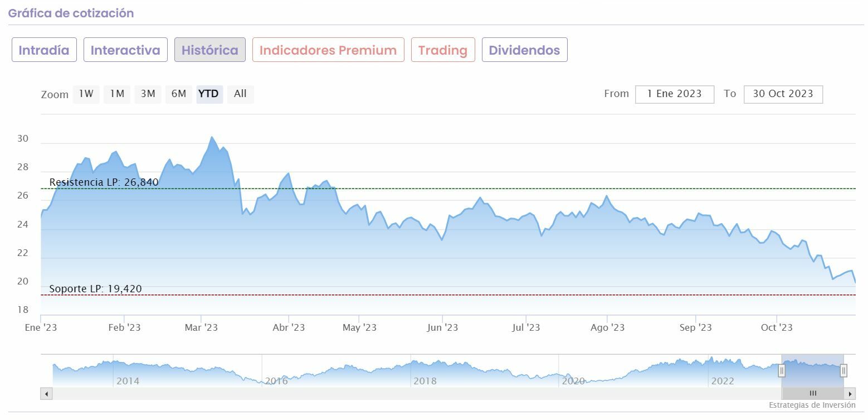Open the Estrategias de Inversión credit link
The image size is (868, 420).
(x=812, y=405)
